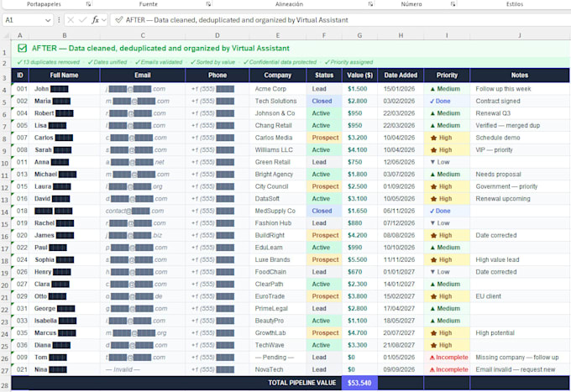
Task: Open Insert Function with the fx button
Action: click(x=95, y=20)
